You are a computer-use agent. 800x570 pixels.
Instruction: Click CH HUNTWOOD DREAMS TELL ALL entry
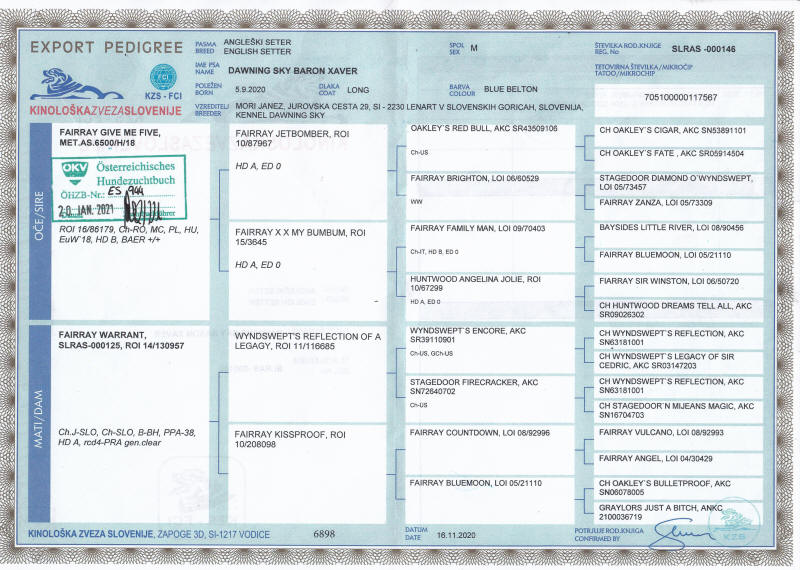[676, 310]
